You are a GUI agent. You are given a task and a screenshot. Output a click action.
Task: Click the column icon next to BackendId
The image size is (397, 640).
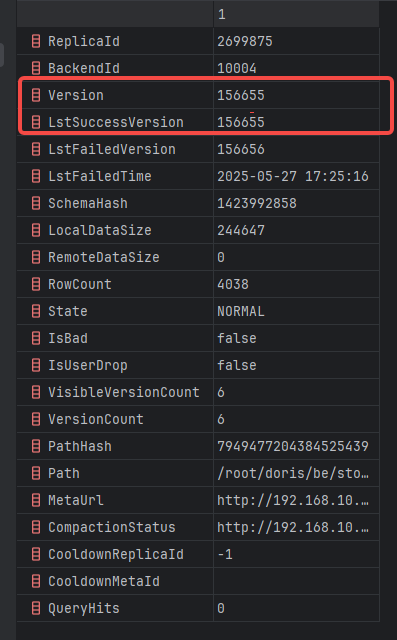(x=36, y=68)
